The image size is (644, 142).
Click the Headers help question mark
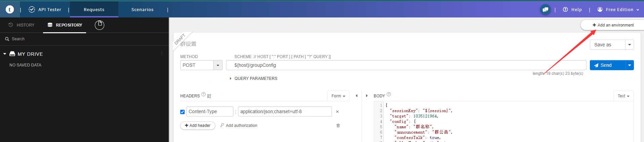click(x=203, y=94)
